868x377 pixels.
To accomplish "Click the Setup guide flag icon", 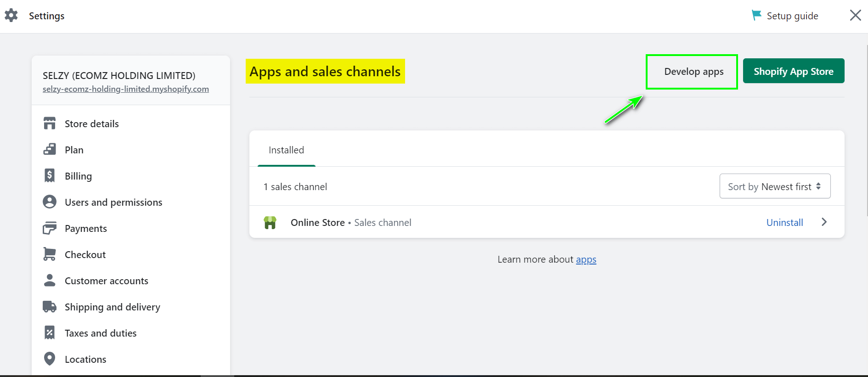I will (756, 15).
